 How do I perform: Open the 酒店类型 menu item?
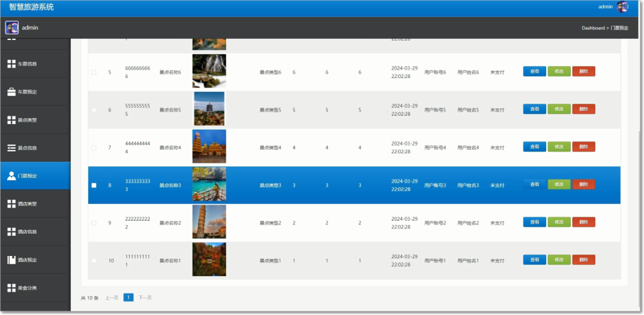pos(35,203)
